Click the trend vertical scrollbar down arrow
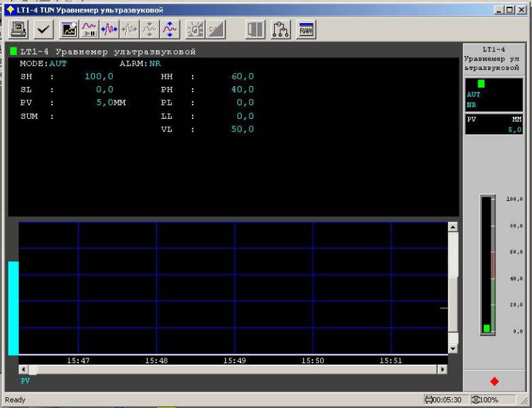Image resolution: width=532 pixels, height=408 pixels. [x=453, y=348]
